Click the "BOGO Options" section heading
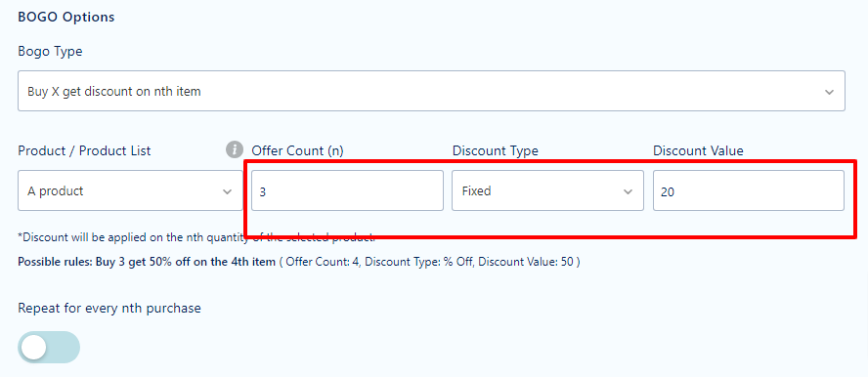 point(66,18)
